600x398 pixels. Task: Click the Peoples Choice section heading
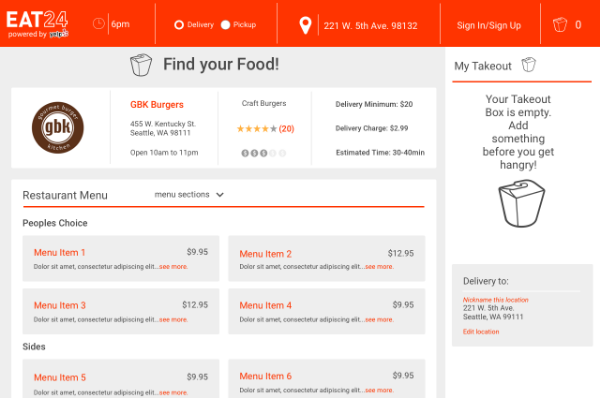[55, 223]
